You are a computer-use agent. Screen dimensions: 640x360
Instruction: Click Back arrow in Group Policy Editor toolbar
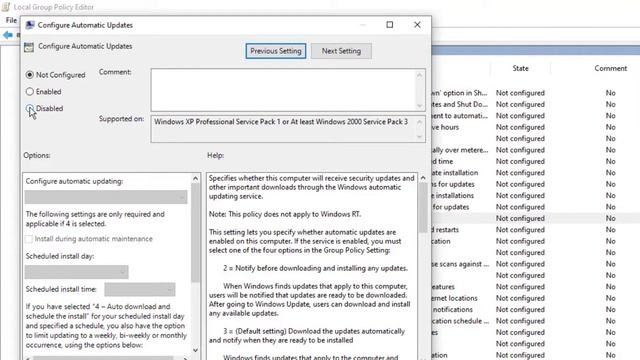click(x=7, y=35)
